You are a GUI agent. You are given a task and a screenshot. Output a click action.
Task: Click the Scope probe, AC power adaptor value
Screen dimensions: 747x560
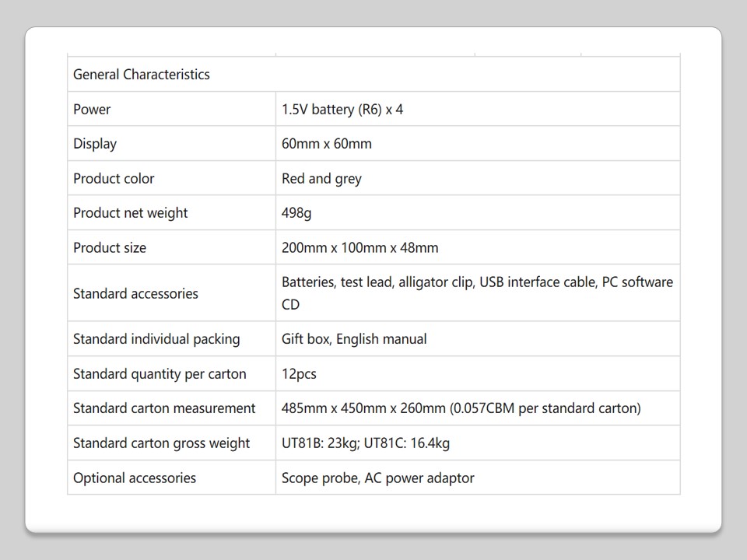(377, 478)
